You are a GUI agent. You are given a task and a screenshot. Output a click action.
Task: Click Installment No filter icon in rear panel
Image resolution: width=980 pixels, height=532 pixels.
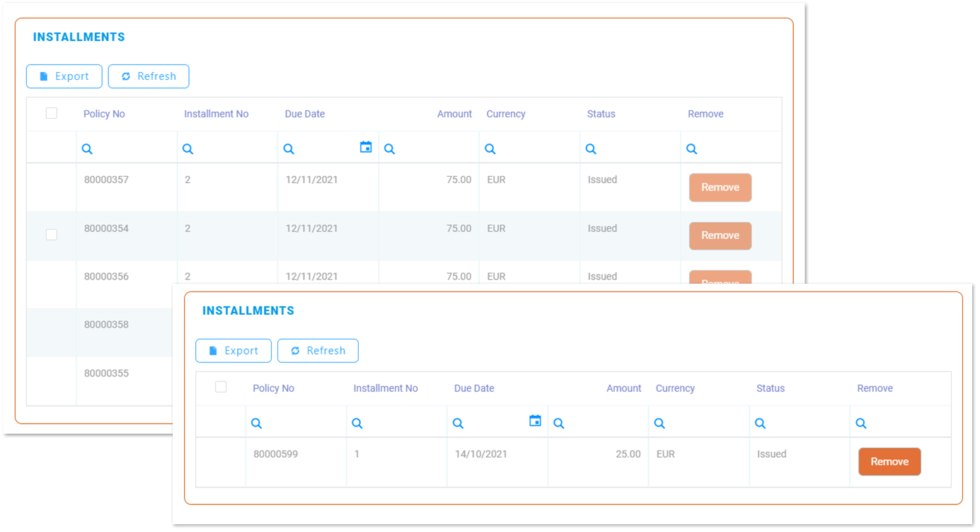click(x=188, y=149)
